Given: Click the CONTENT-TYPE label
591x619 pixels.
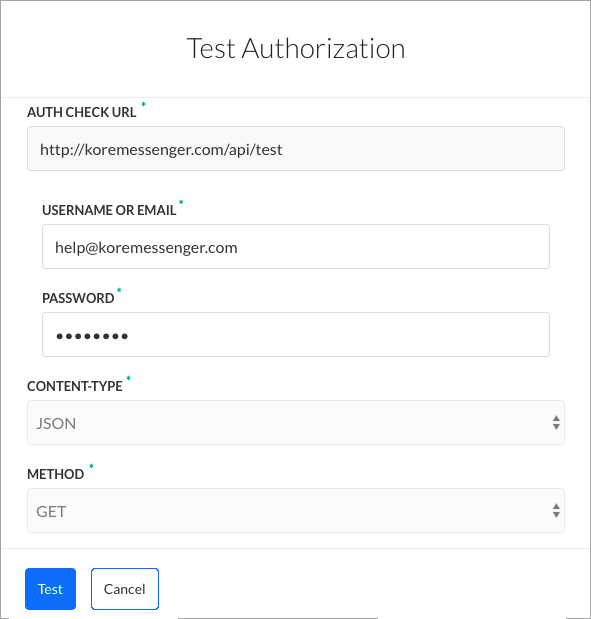Looking at the screenshot, I should click(75, 386).
